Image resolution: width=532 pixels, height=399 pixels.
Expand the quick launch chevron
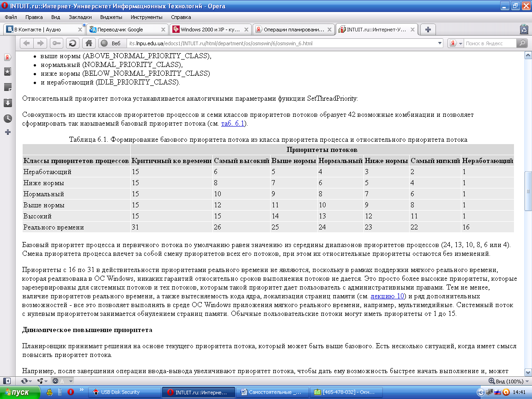click(x=81, y=390)
